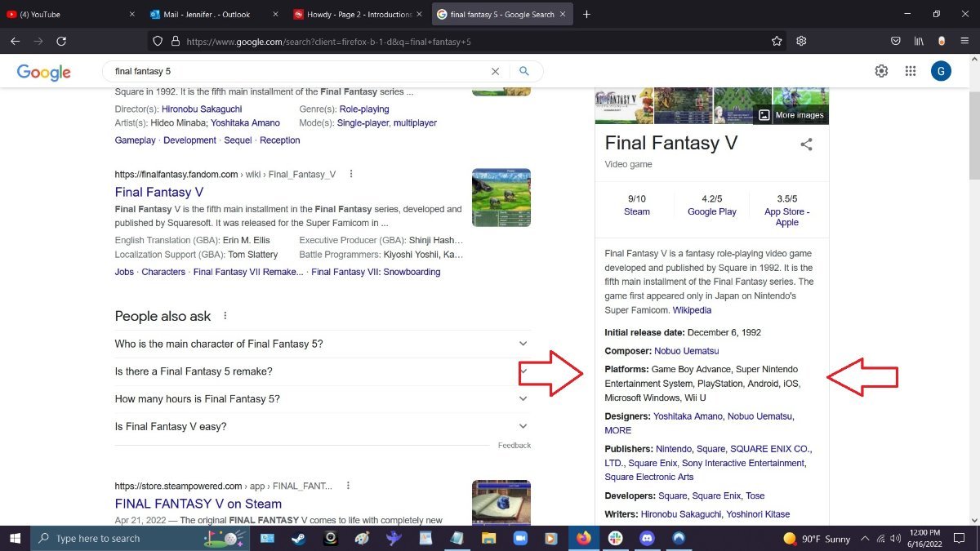The height and width of the screenshot is (551, 980).
Task: Open Slack from the taskbar
Action: pyautogui.click(x=615, y=538)
